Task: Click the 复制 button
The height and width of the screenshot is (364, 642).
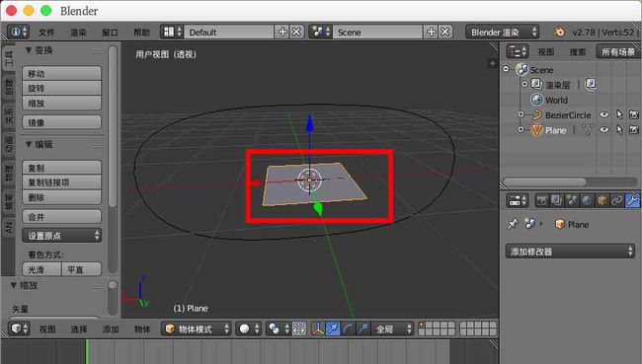Action: click(62, 168)
